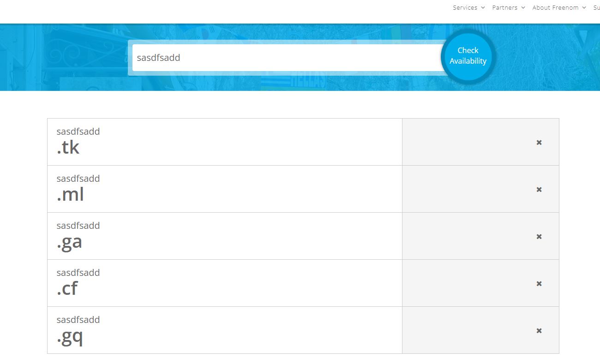Viewport: 600px width, 364px height.
Task: Click sasdfsadd name above .ml
Action: [78, 179]
